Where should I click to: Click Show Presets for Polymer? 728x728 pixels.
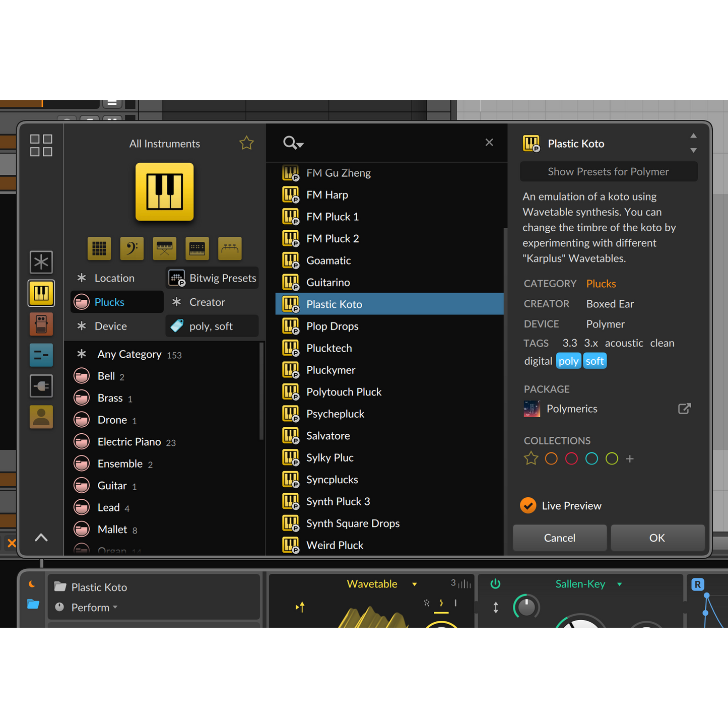[608, 171]
